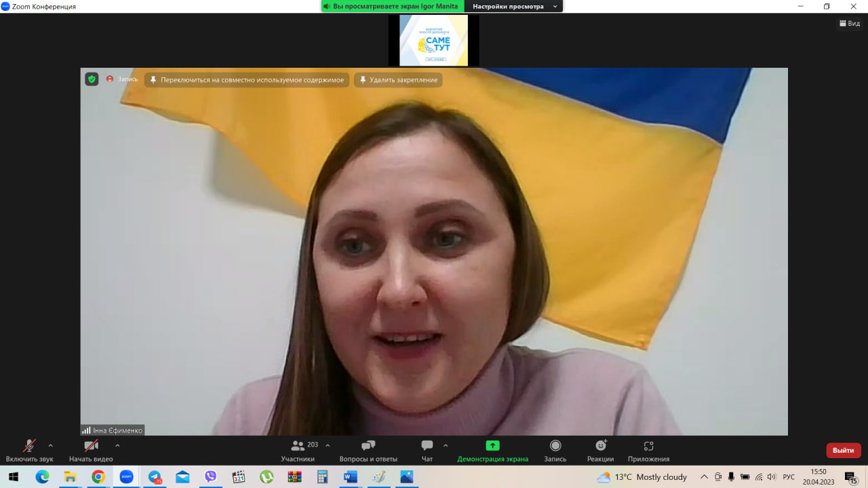Toggle recording with the Запись toolbar button
Screen dimensions: 868x488
coord(555,451)
